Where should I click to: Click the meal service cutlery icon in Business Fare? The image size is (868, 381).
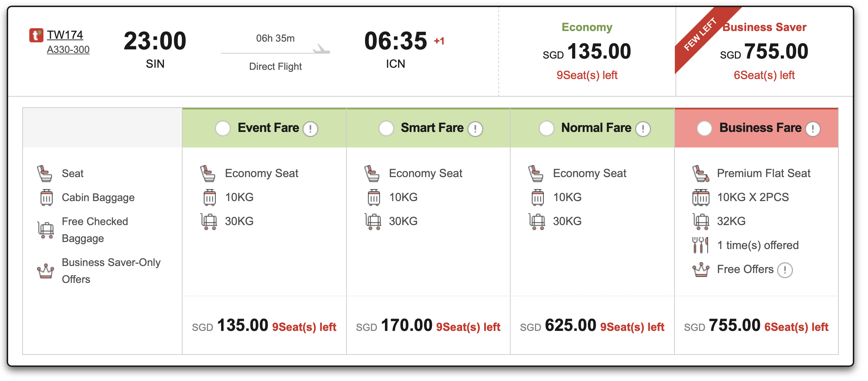(x=701, y=245)
